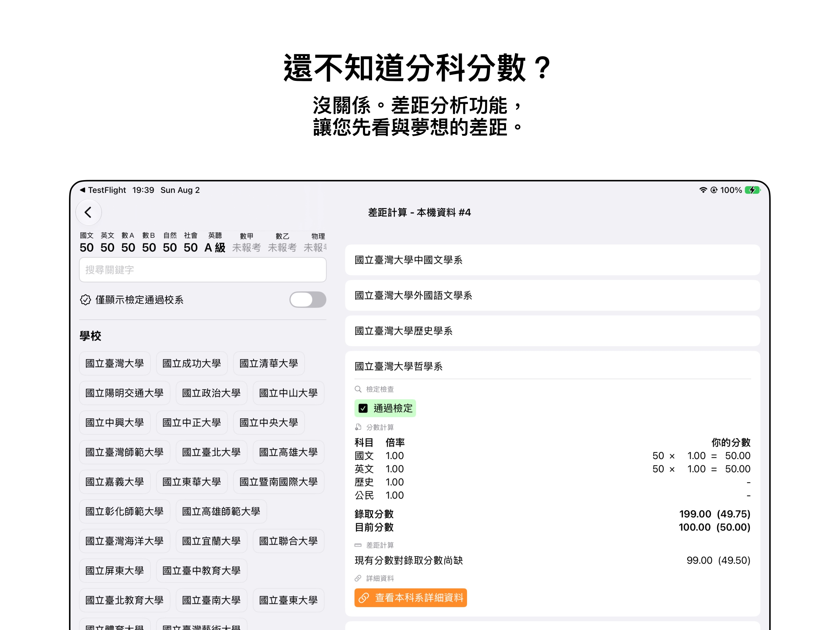Tap the link icon next to 詳細資料
Screen dimensions: 840x630
pyautogui.click(x=358, y=578)
